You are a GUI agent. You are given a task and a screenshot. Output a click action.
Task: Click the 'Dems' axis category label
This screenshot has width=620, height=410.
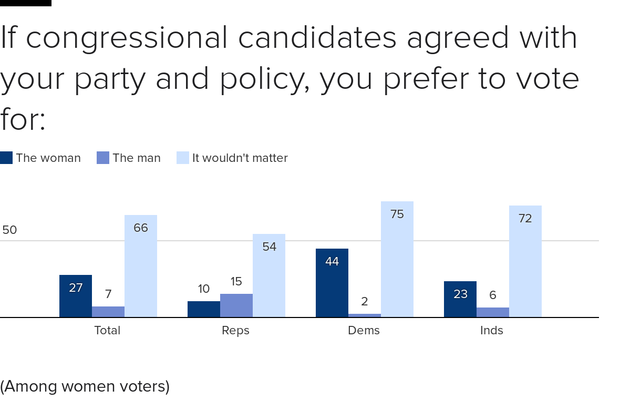pos(364,330)
